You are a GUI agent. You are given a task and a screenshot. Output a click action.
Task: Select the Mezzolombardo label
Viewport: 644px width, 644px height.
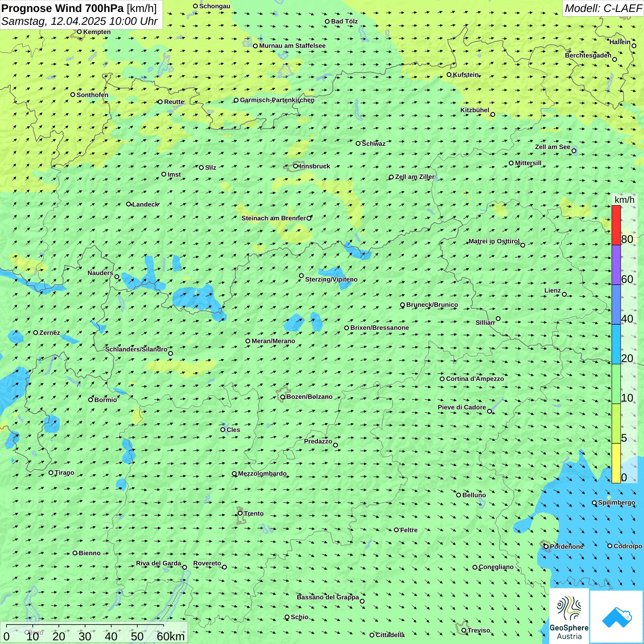pos(262,473)
